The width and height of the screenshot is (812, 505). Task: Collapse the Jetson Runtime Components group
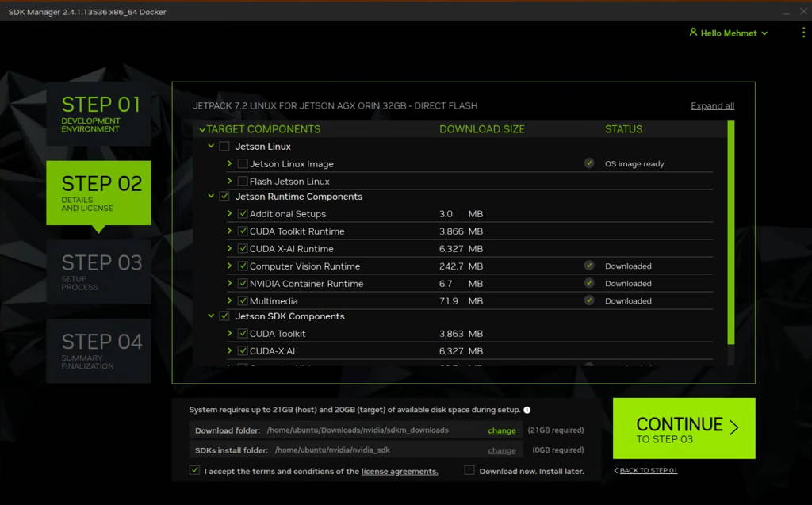[x=211, y=197]
